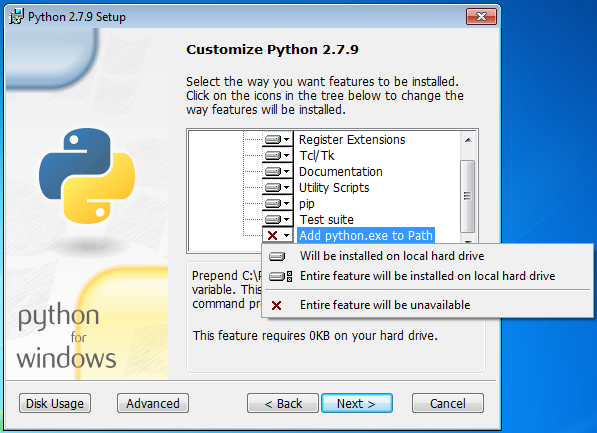Select the 'Add python.exe to Path' row
The image size is (597, 433).
tap(366, 236)
